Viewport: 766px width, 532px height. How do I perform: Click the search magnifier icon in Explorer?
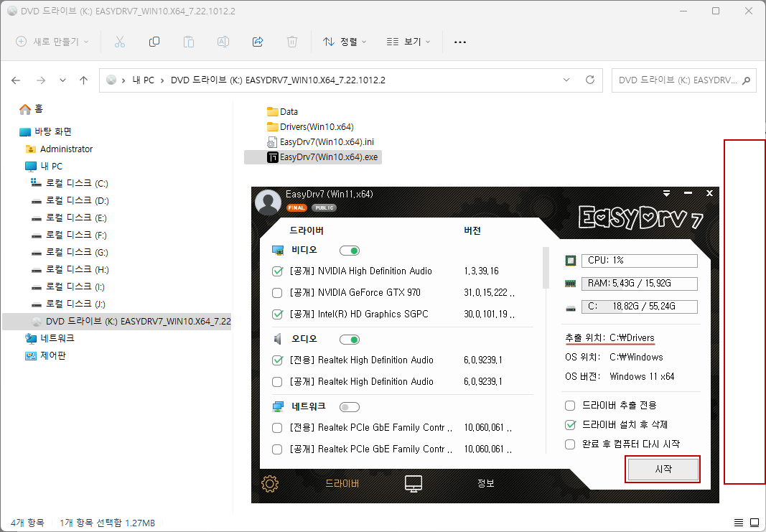(x=746, y=80)
